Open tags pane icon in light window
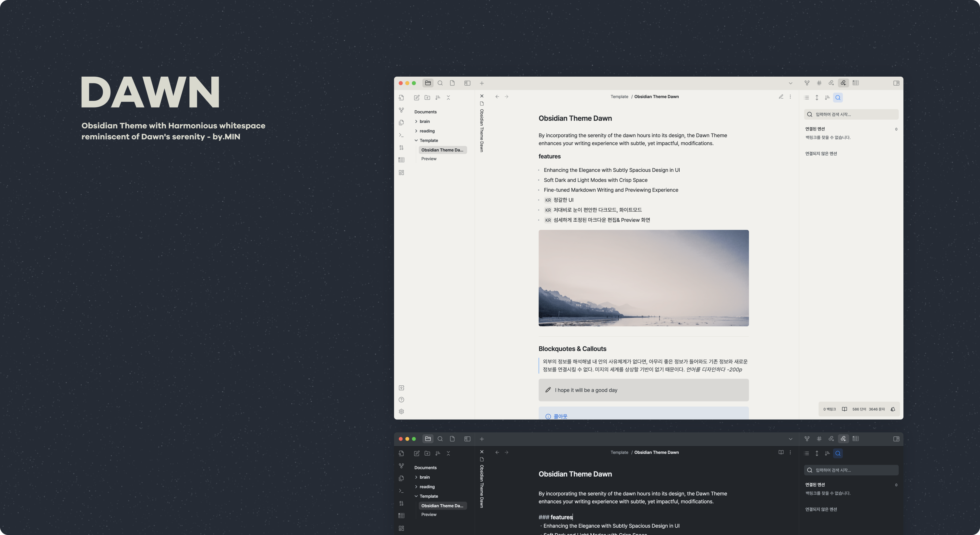This screenshot has width=980, height=535. (x=819, y=83)
